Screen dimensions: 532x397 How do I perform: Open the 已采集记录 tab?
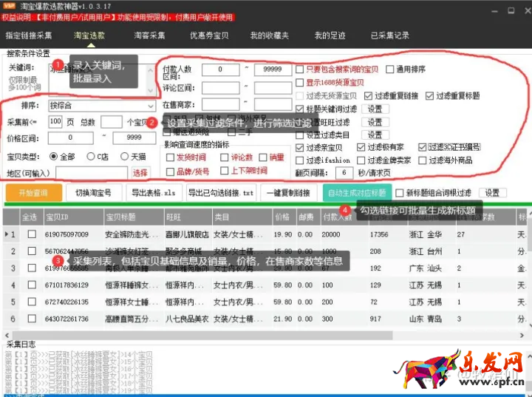click(x=390, y=35)
